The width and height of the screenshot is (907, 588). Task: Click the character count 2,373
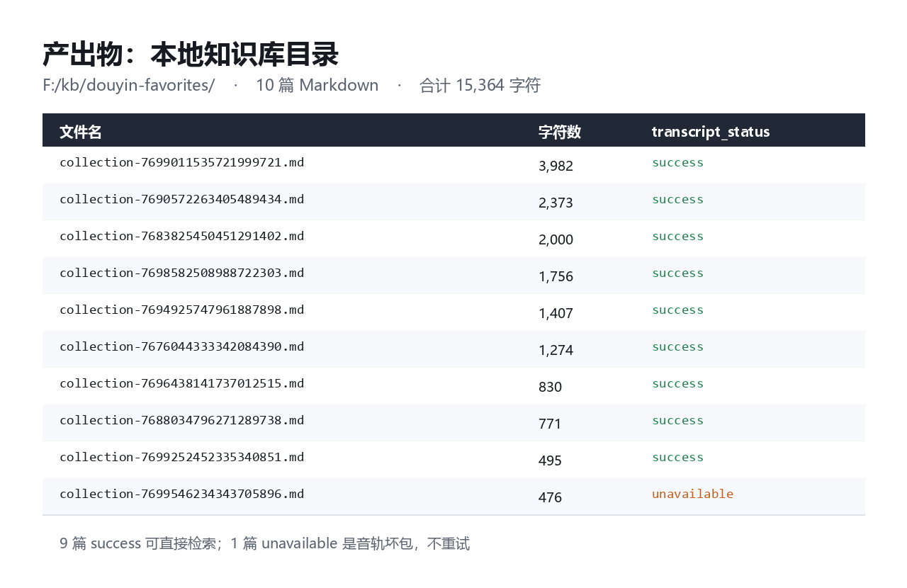pyautogui.click(x=556, y=203)
